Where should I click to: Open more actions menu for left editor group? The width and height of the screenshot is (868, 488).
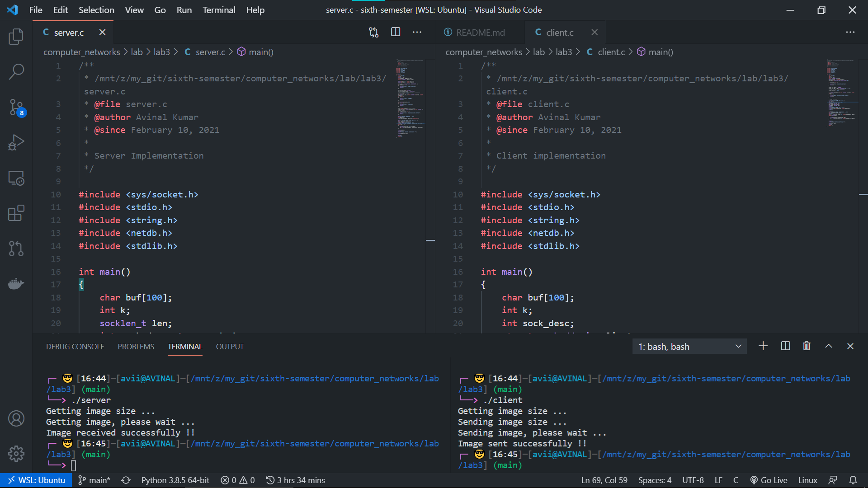pyautogui.click(x=417, y=32)
